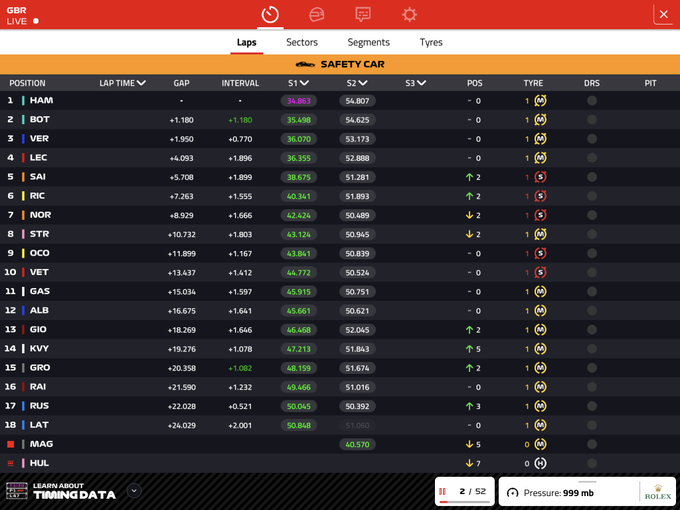Click GRO's green +1.082 interval
The image size is (680, 510).
pyautogui.click(x=240, y=368)
